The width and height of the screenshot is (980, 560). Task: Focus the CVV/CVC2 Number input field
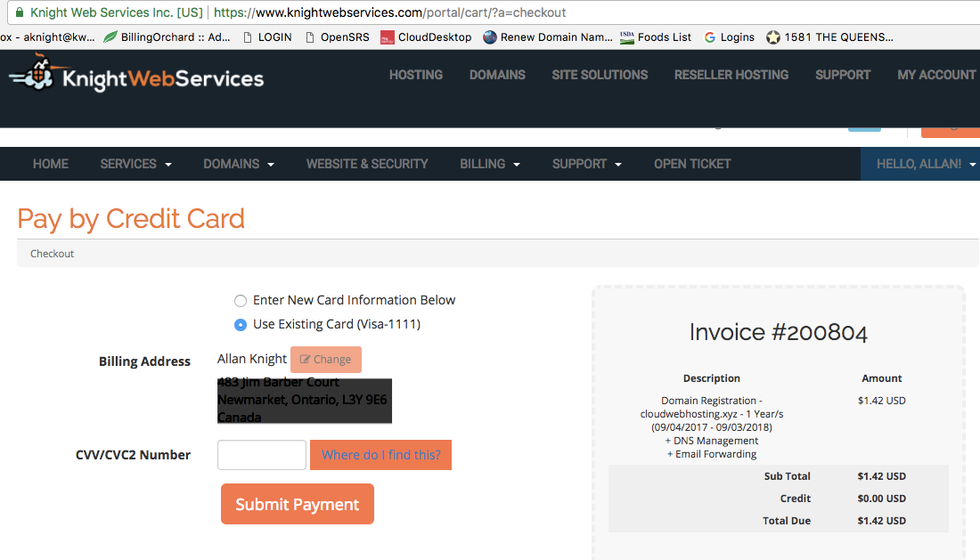coord(262,455)
